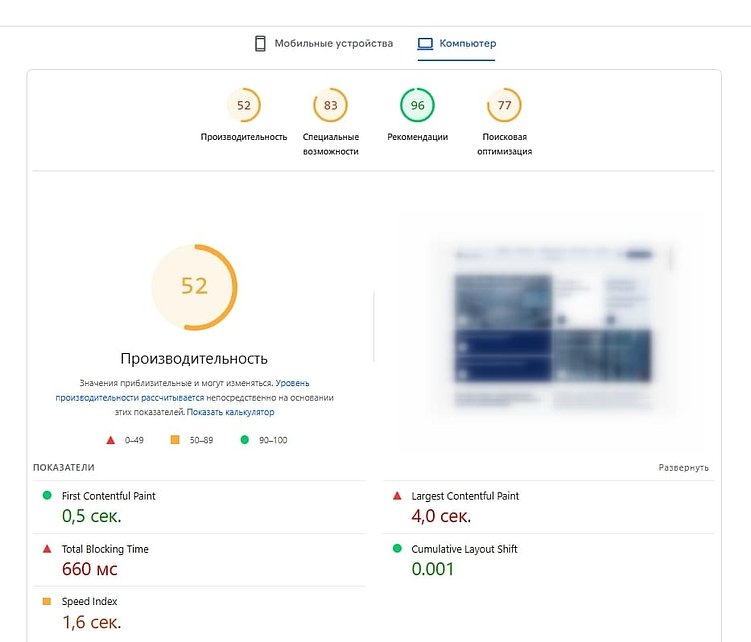The height and width of the screenshot is (642, 751).
Task: Click Cumulative Layout Shift metric label
Action: tap(464, 549)
